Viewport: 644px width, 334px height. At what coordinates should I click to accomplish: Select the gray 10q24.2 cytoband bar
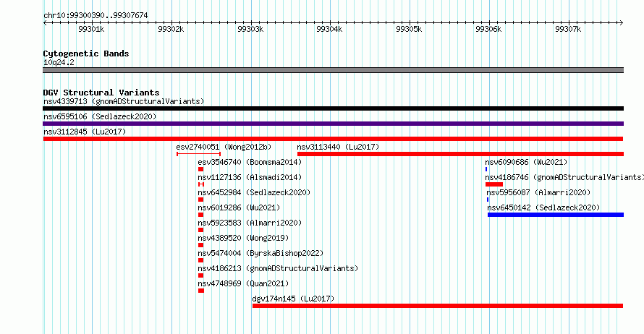[x=333, y=70]
